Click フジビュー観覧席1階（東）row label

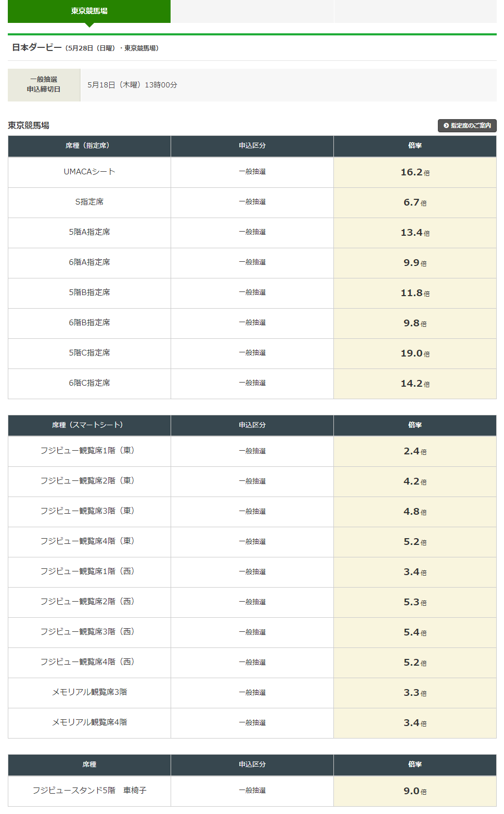click(x=87, y=451)
